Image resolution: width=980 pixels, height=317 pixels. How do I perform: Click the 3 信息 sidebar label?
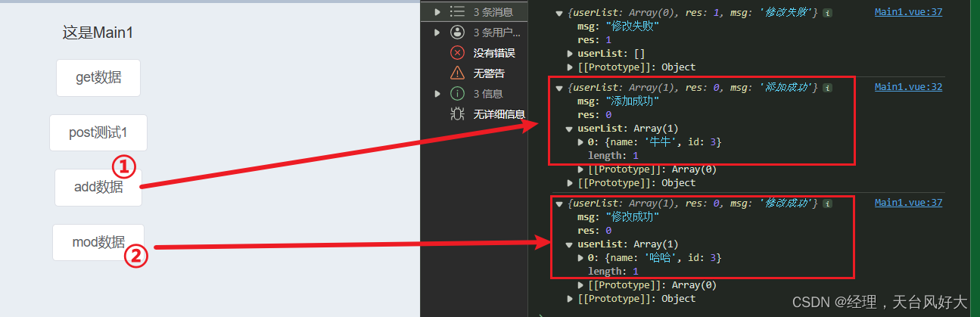click(487, 93)
